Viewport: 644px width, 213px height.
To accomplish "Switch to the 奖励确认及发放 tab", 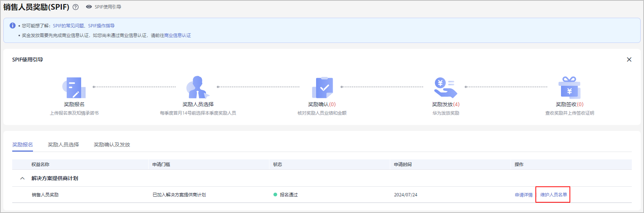I will click(x=112, y=145).
